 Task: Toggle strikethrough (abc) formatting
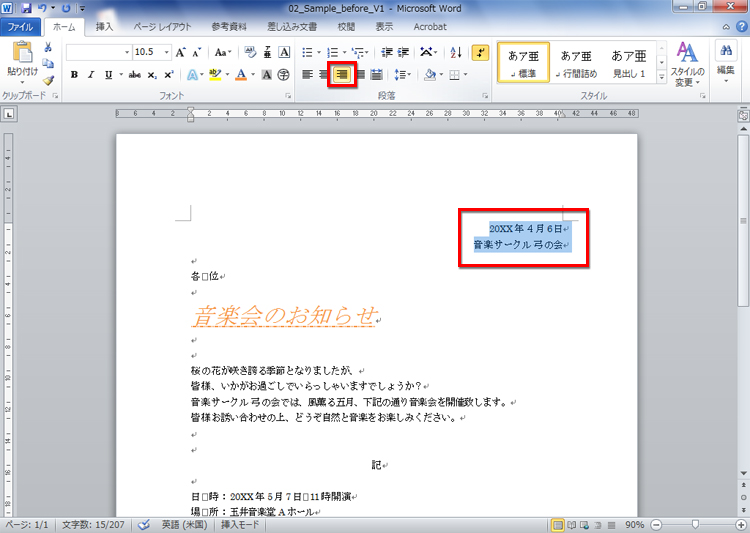135,75
